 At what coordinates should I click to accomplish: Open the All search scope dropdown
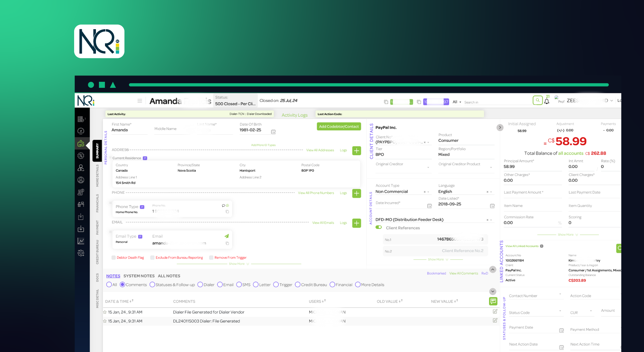click(456, 102)
